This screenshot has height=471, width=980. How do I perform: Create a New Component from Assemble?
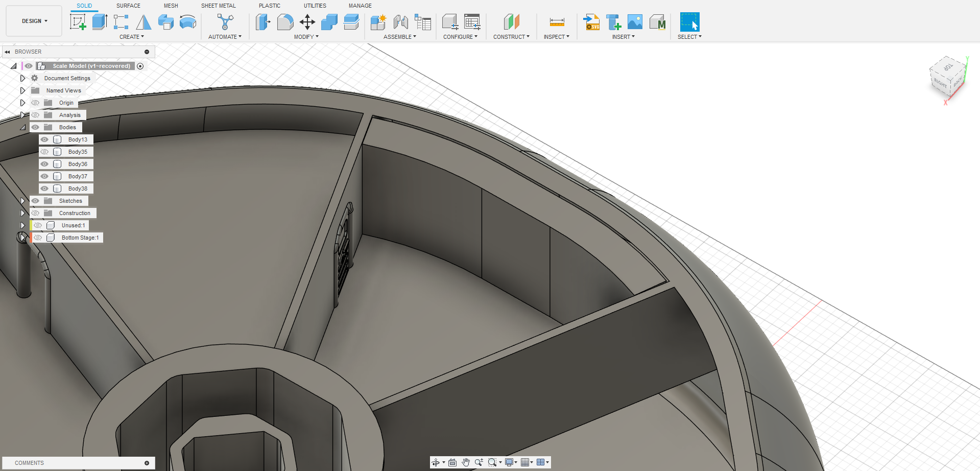pyautogui.click(x=378, y=22)
